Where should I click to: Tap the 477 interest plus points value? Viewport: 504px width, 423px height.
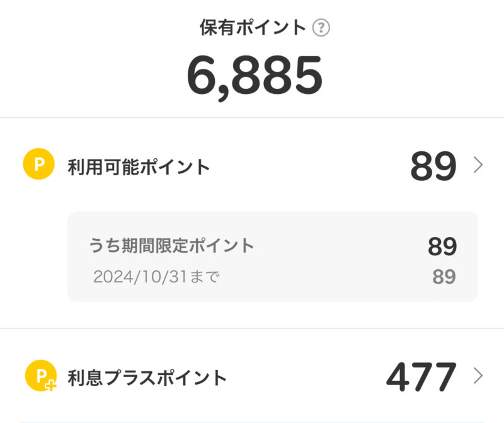click(x=421, y=377)
